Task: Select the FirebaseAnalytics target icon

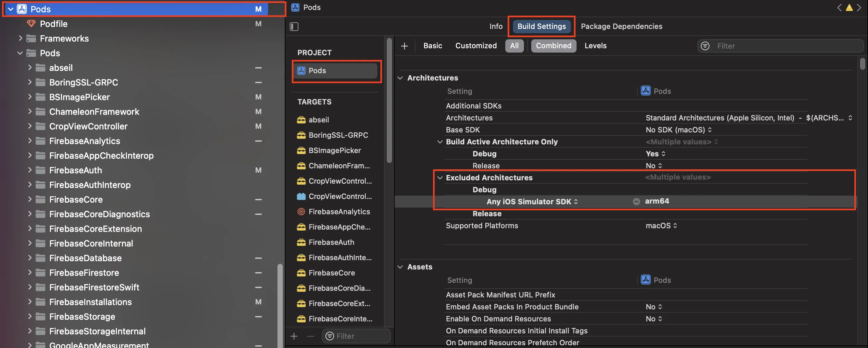Action: (x=301, y=211)
